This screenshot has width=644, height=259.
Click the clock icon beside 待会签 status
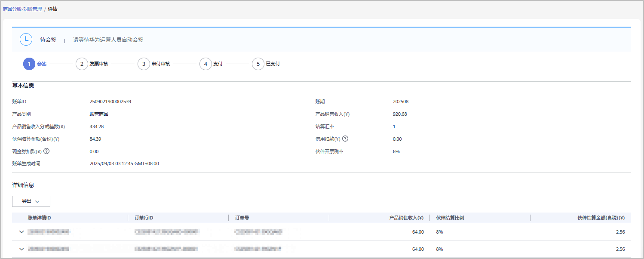click(26, 40)
